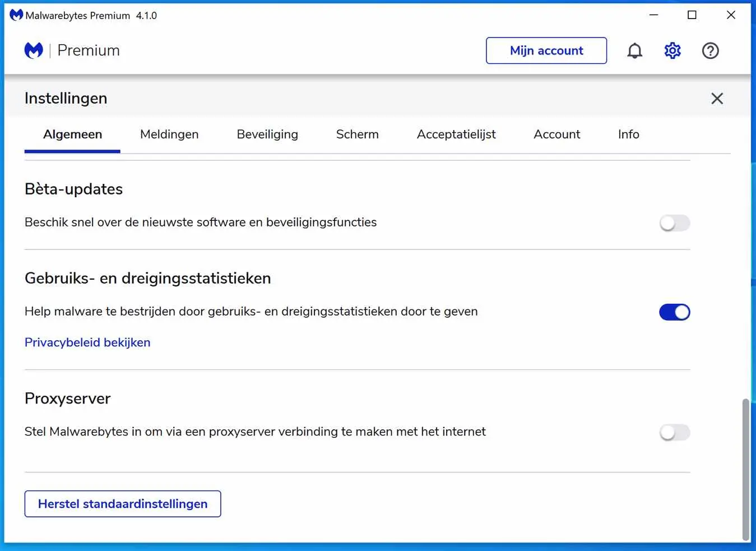Maximize the Malwarebytes window
Image resolution: width=756 pixels, height=551 pixels.
[x=692, y=15]
